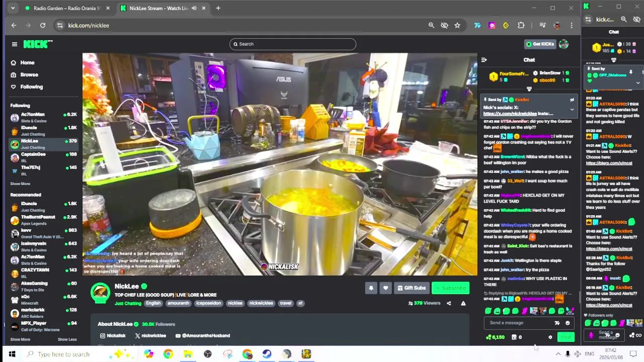Open YouTube link @AmouranthsHusband

[202, 336]
